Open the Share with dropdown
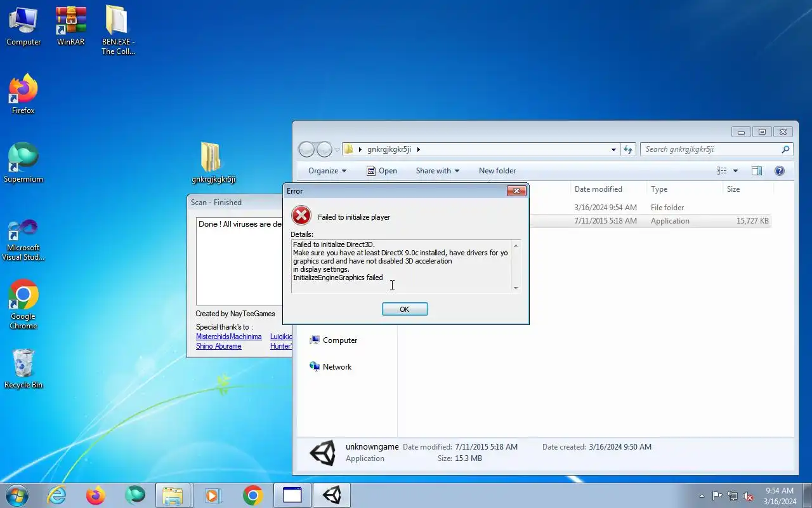The height and width of the screenshot is (508, 812). coord(437,171)
